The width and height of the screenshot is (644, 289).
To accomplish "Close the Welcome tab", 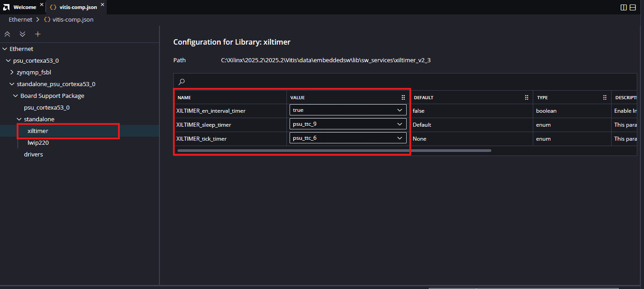I will [41, 5].
